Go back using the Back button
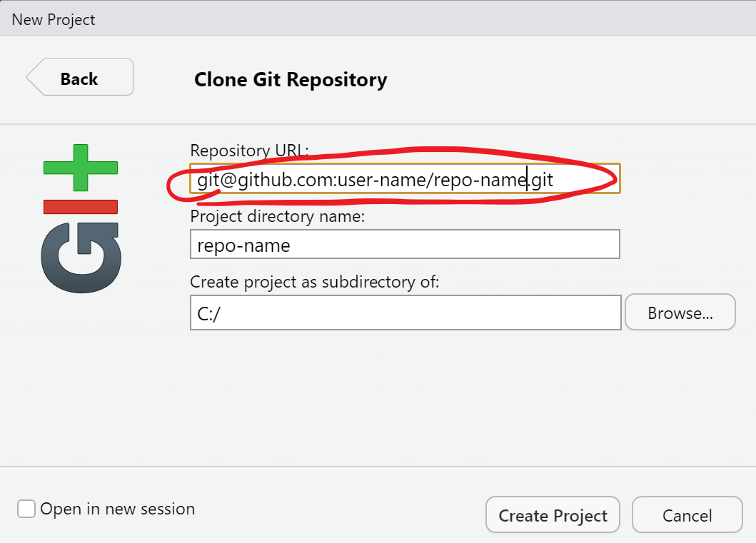Viewport: 756px width, 543px height. 79,77
